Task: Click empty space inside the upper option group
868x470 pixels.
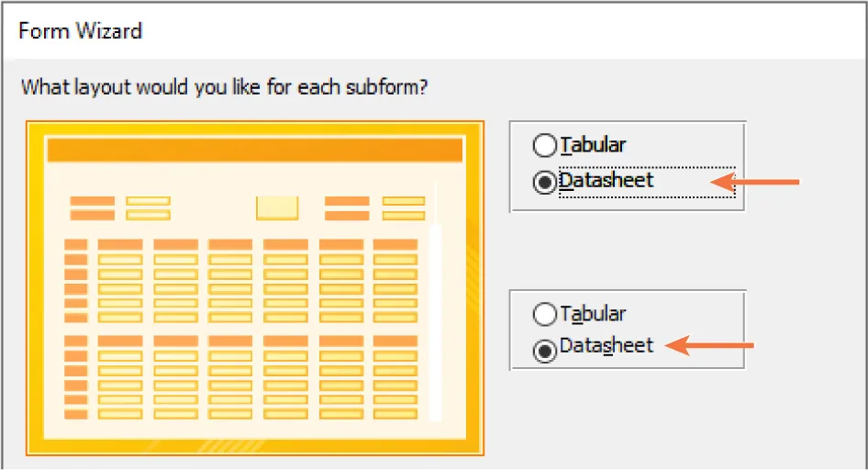Action: click(x=697, y=145)
